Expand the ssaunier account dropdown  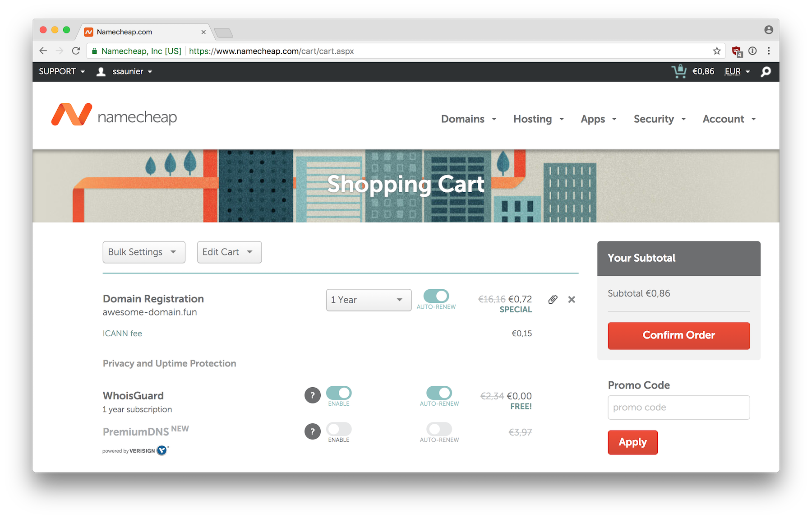tap(132, 71)
